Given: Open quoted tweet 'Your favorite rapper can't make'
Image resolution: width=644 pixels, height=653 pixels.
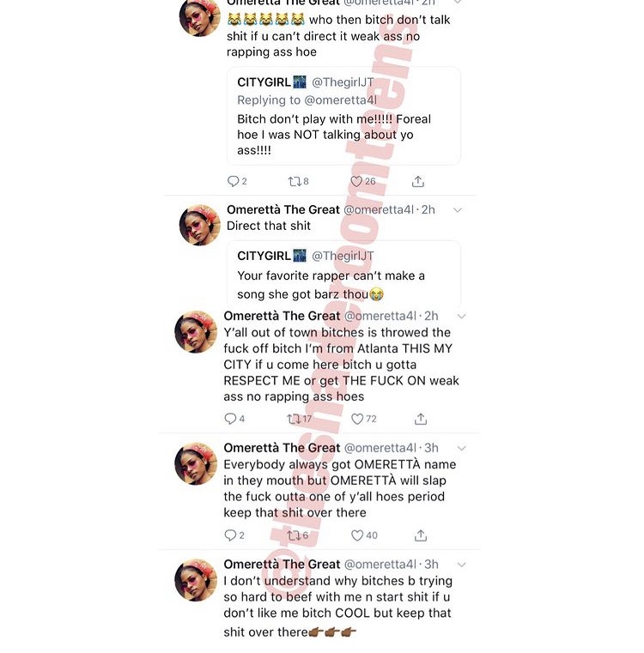Looking at the screenshot, I should tap(343, 275).
